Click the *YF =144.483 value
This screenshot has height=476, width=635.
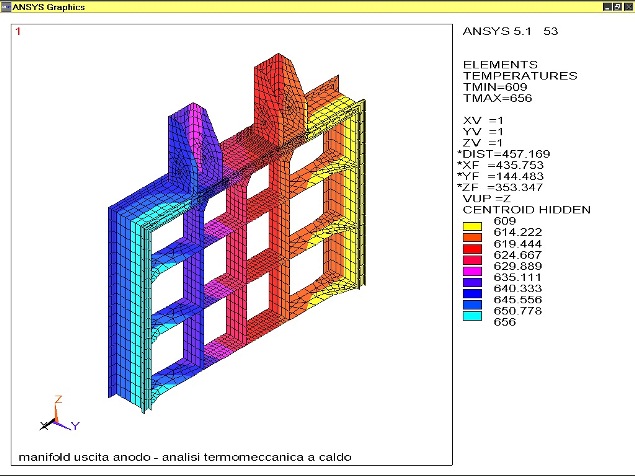coord(500,176)
